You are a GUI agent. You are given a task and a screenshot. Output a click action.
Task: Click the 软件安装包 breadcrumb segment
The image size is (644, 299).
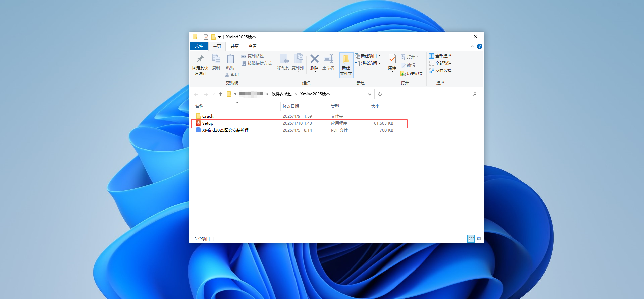click(282, 94)
